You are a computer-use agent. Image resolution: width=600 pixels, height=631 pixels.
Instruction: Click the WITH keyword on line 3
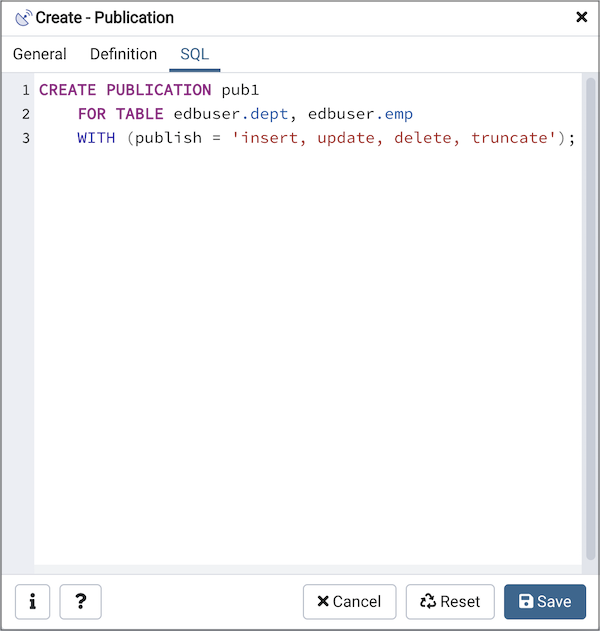[96, 138]
